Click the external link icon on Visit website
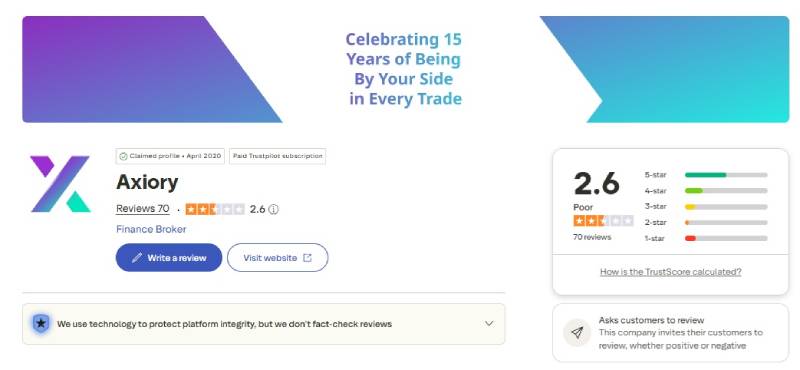Image resolution: width=800 pixels, height=370 pixels. 307,258
